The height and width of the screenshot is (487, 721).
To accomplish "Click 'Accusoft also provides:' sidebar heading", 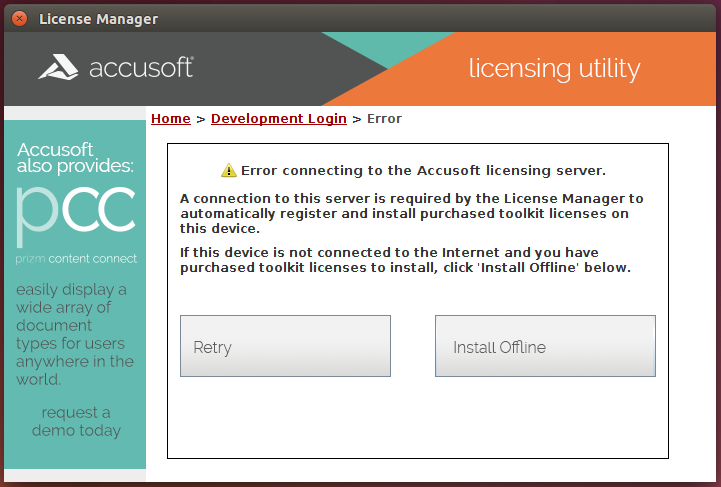I will tap(75, 157).
